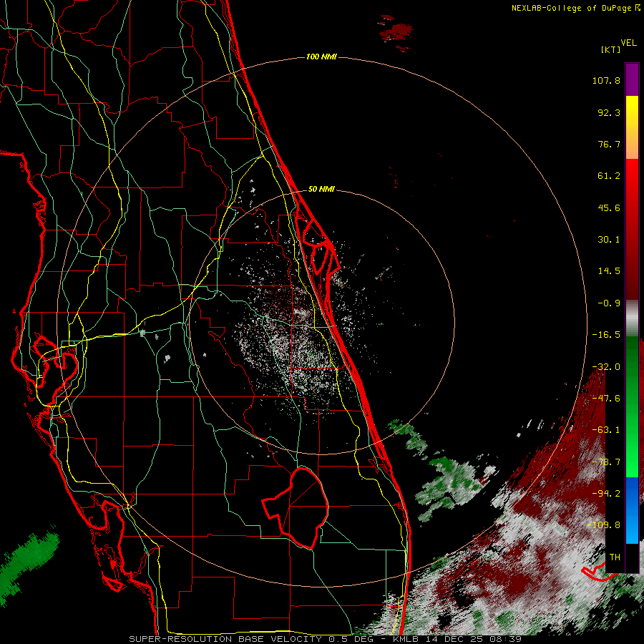Select the -63.1 velocity scale value
Viewport: 644px width, 644px height.
click(606, 430)
